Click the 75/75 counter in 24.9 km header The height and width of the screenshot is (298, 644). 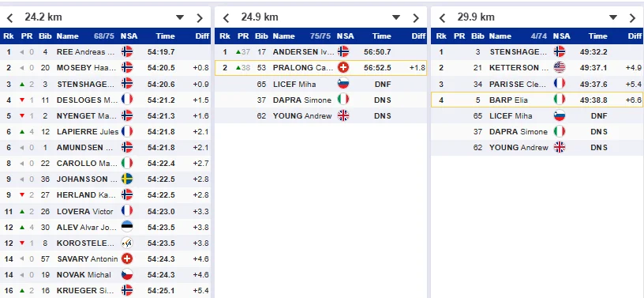coord(320,36)
